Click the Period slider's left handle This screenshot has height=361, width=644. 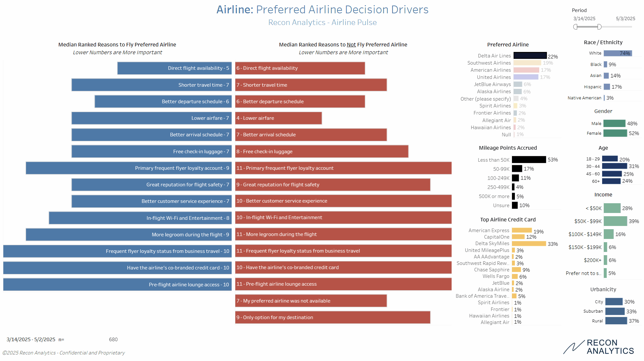pyautogui.click(x=575, y=27)
